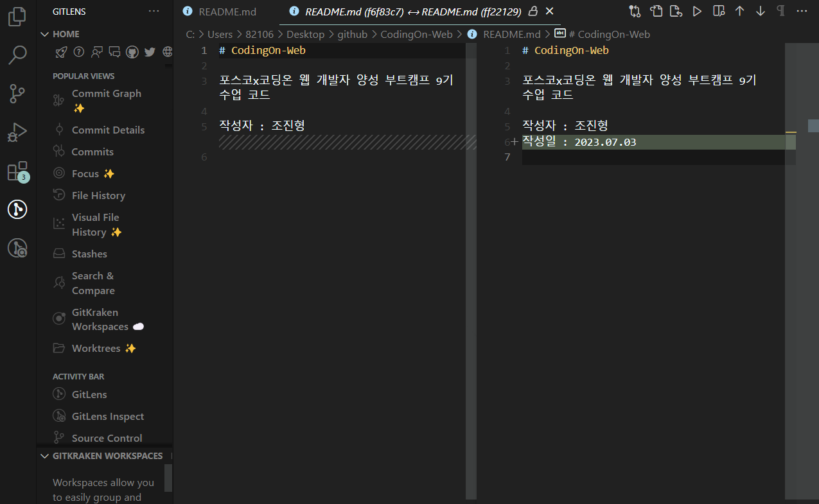Viewport: 819px width, 504px height.
Task: Open the Search view in activity bar
Action: 17,55
